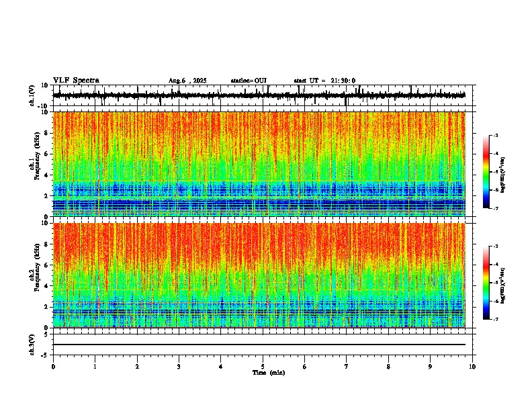Click time axis tick label "8"

388,367
